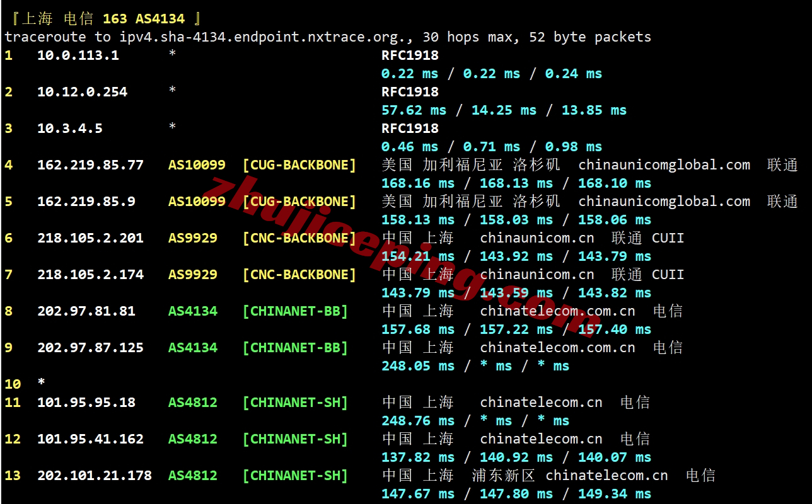Click the 158.03 ms latency value

[516, 220]
